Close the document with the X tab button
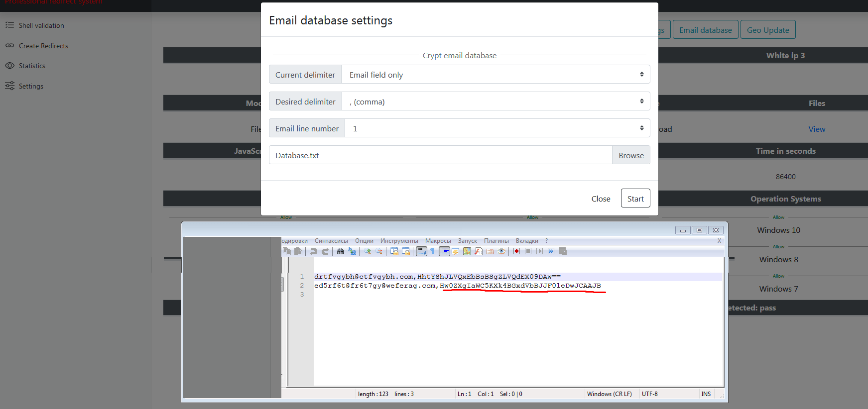 point(719,241)
